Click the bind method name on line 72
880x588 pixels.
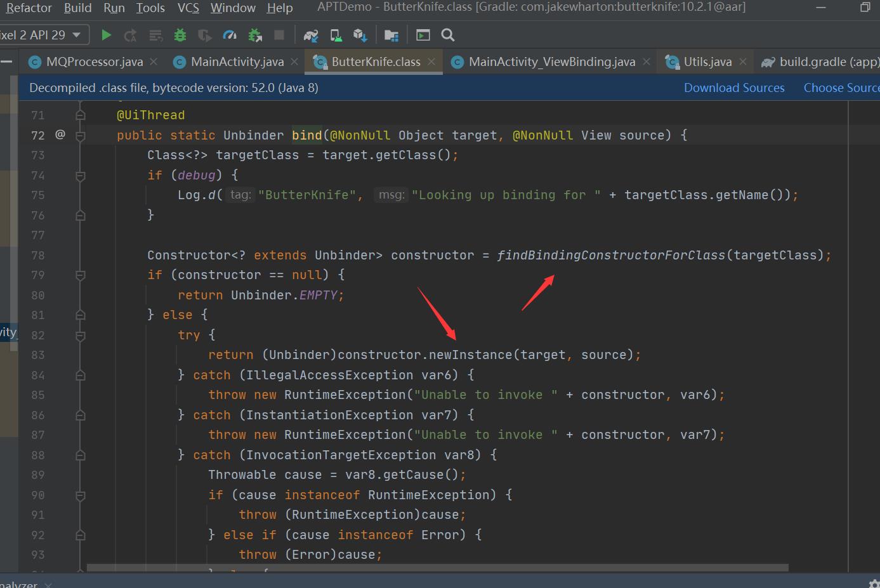point(307,135)
